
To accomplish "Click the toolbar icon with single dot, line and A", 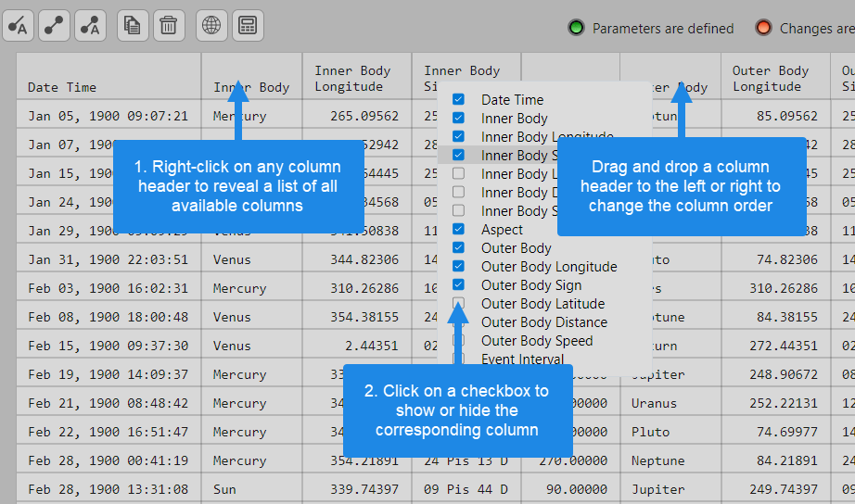I will pyautogui.click(x=18, y=26).
